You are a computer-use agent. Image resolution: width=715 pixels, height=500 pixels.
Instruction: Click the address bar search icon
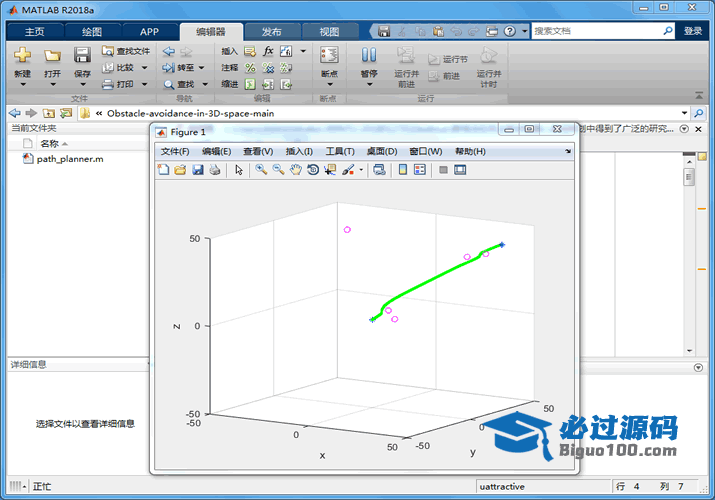(x=699, y=113)
